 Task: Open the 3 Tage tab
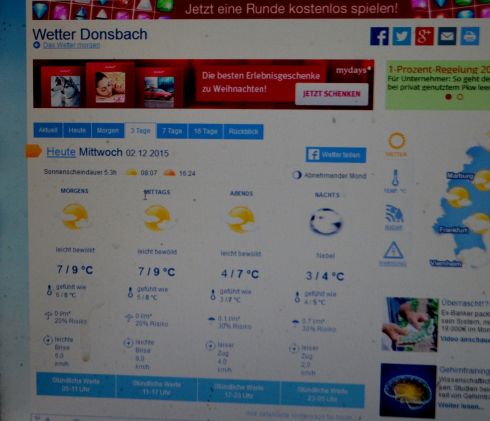click(x=140, y=131)
